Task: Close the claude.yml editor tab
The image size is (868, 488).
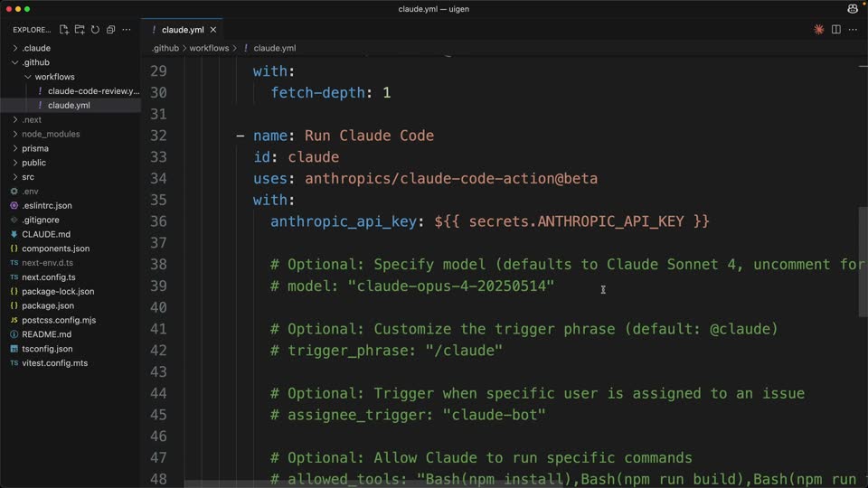Action: (213, 30)
